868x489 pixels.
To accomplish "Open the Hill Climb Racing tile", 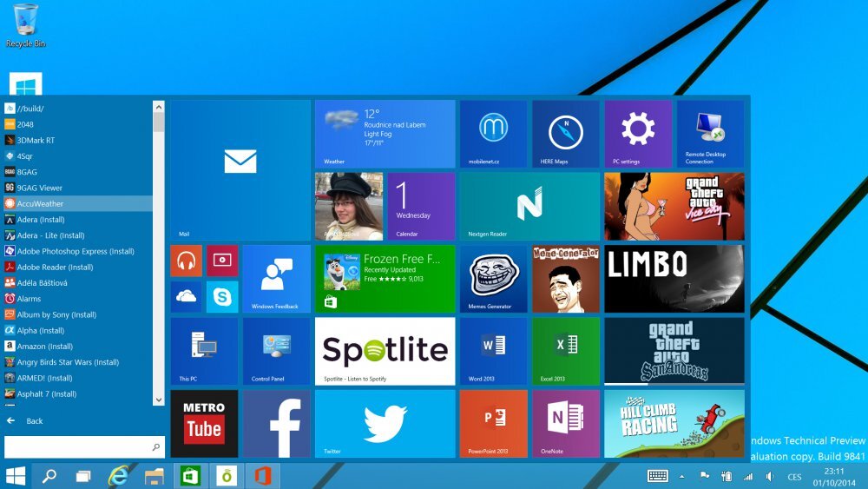I will 674,424.
